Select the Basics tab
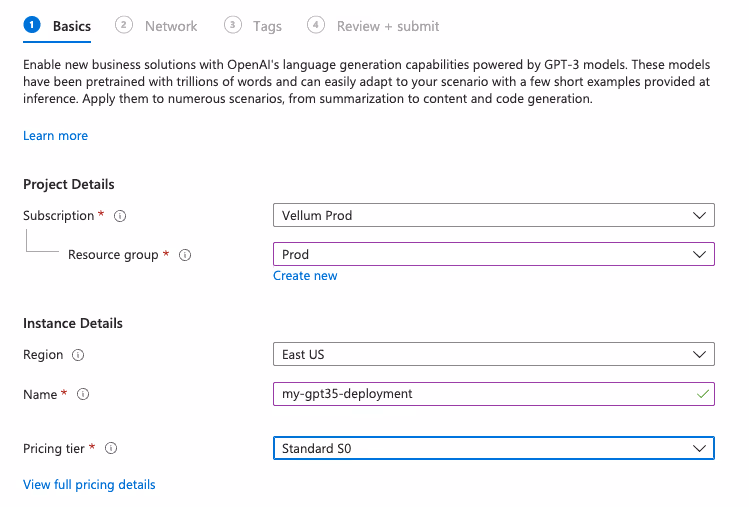749x507 pixels. tap(72, 26)
